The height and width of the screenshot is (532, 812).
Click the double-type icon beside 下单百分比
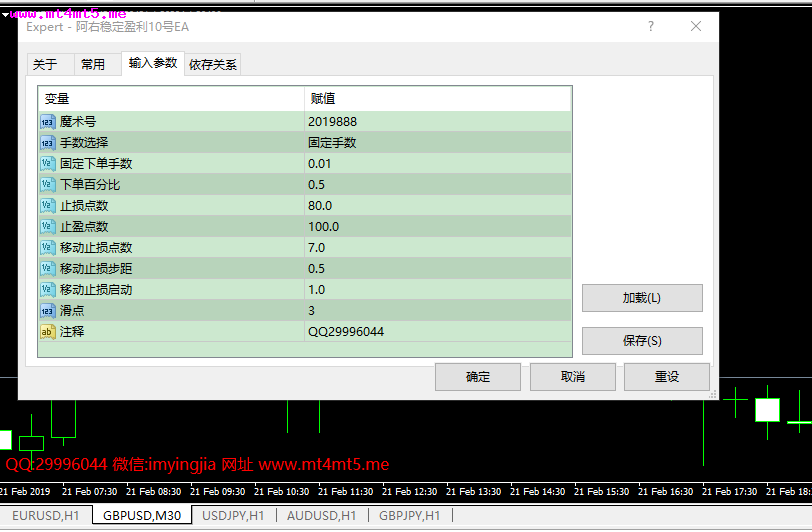(47, 185)
